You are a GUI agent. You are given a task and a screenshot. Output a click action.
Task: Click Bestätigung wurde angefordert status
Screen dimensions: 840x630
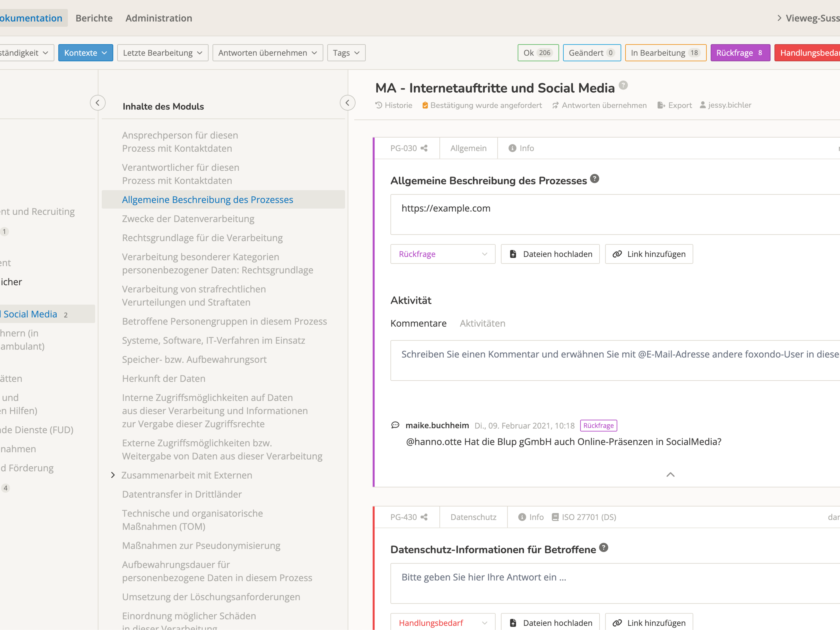click(x=482, y=105)
